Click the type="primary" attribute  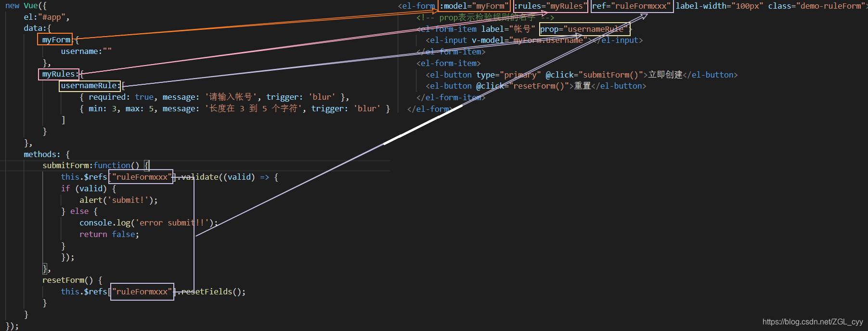click(x=508, y=75)
